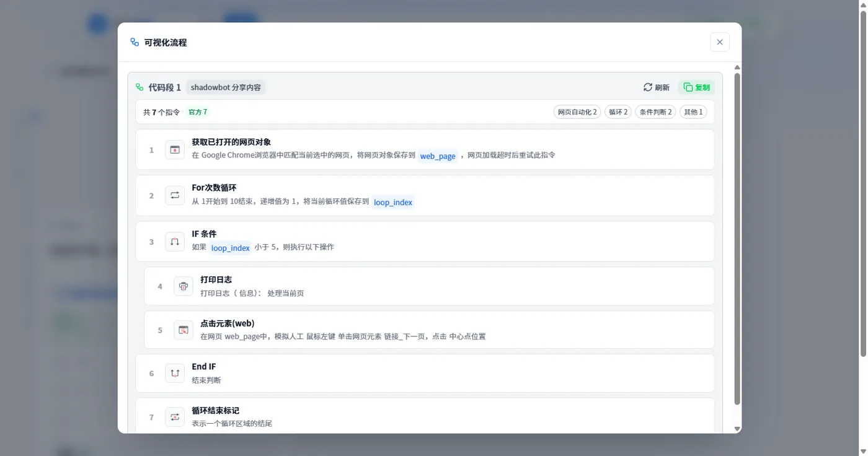Screen dimensions: 868x456
Task: Select the 网页自动化 2 category tag
Action: pyautogui.click(x=577, y=112)
